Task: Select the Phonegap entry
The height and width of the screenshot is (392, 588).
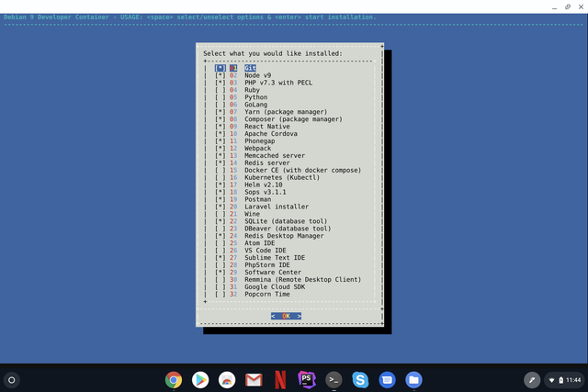Action: pyautogui.click(x=245, y=141)
